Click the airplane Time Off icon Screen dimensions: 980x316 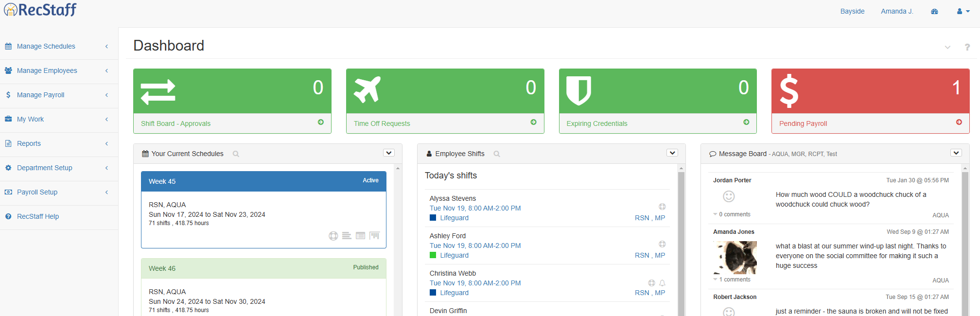367,89
